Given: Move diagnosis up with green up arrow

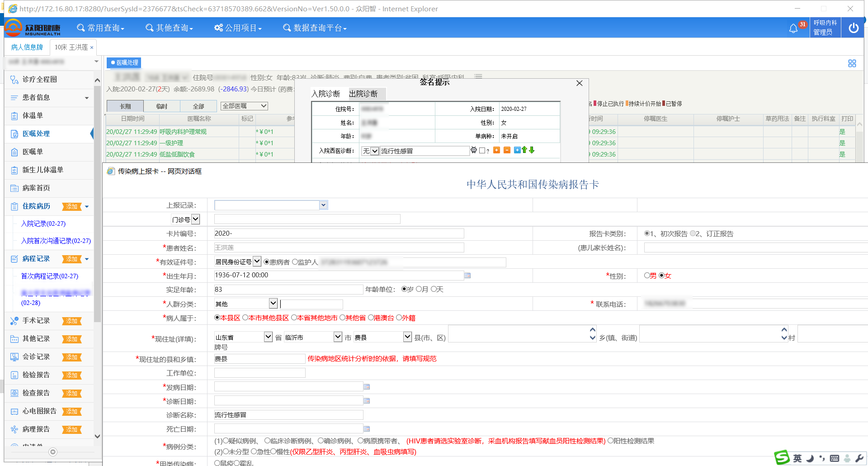Looking at the screenshot, I should [524, 150].
